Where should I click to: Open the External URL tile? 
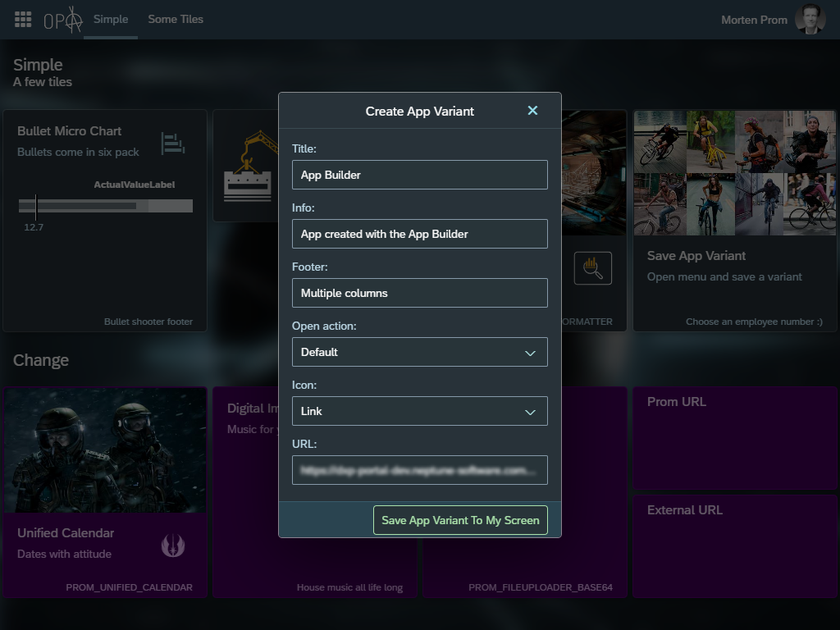(x=735, y=546)
